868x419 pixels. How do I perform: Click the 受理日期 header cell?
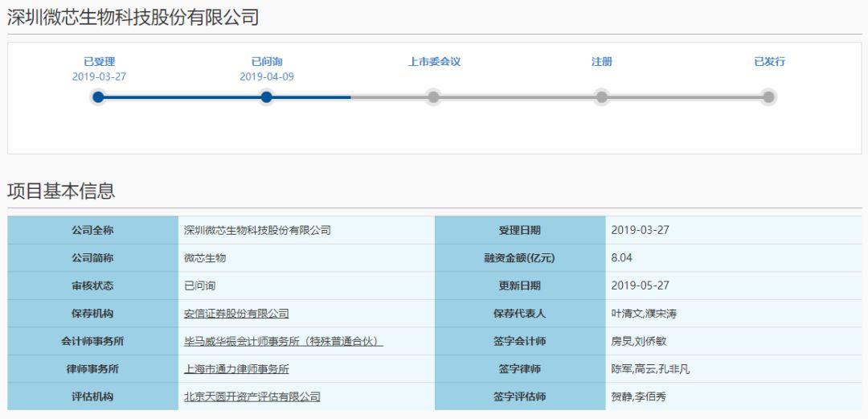pyautogui.click(x=520, y=230)
